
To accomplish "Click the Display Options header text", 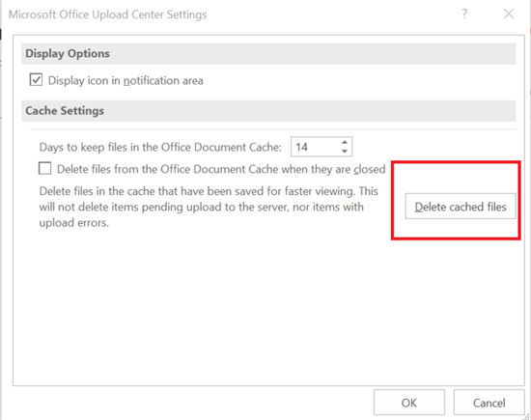I will coord(68,53).
